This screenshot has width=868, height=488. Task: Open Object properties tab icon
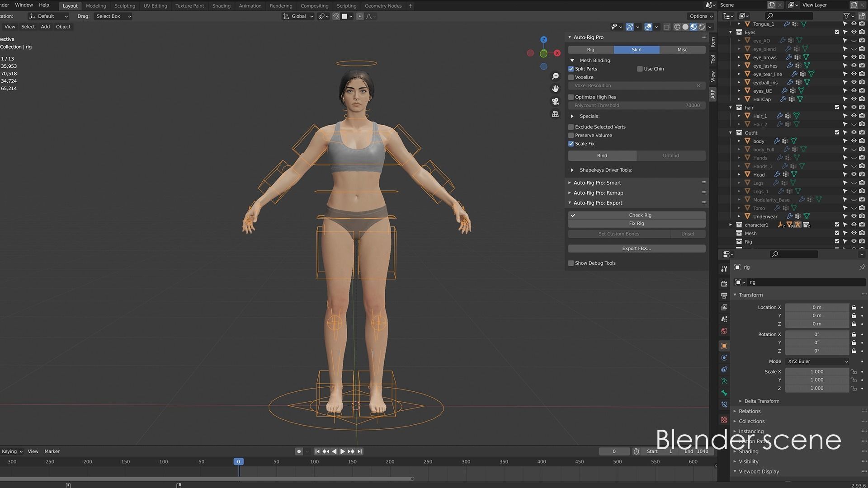724,346
